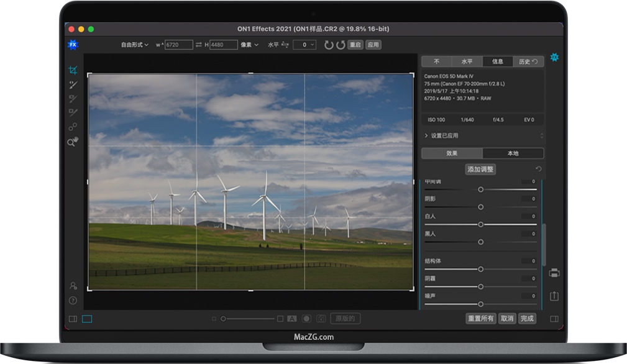Screen dimensions: 627x364
Task: Open preferences via the blue gear icon
Action: point(554,58)
